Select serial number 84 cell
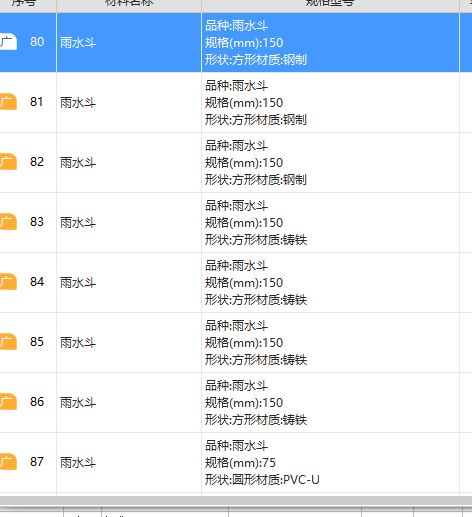This screenshot has width=472, height=517. 37,282
